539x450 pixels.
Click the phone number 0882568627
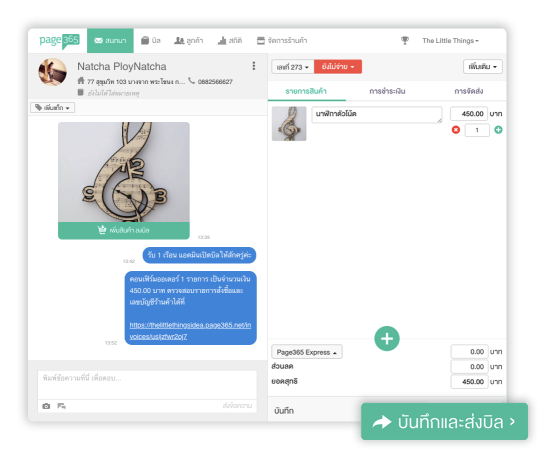pyautogui.click(x=215, y=81)
